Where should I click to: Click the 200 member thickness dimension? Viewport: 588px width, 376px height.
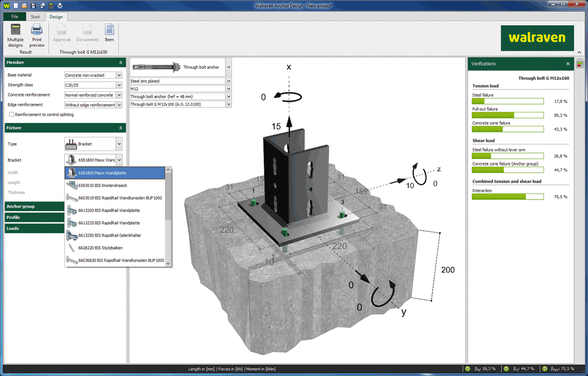click(x=448, y=270)
